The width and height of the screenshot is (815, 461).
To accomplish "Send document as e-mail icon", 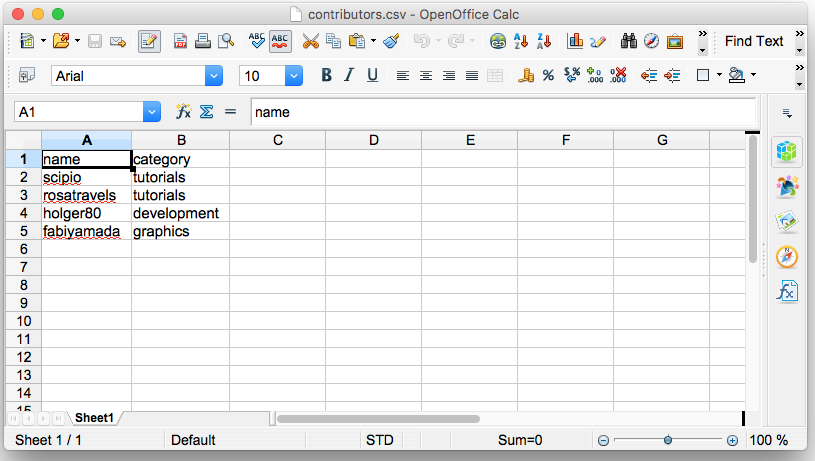I will [118, 41].
